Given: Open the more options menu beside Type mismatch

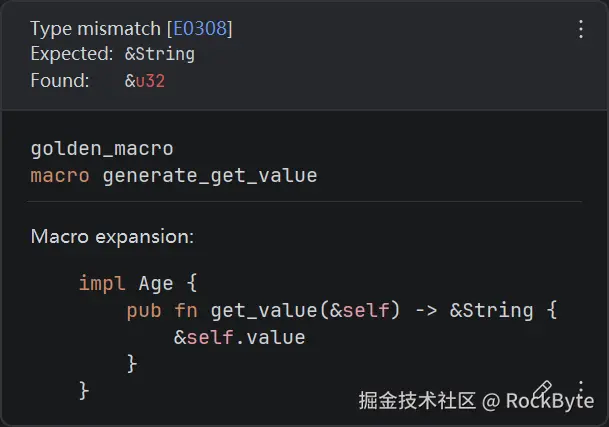Looking at the screenshot, I should click(x=581, y=29).
